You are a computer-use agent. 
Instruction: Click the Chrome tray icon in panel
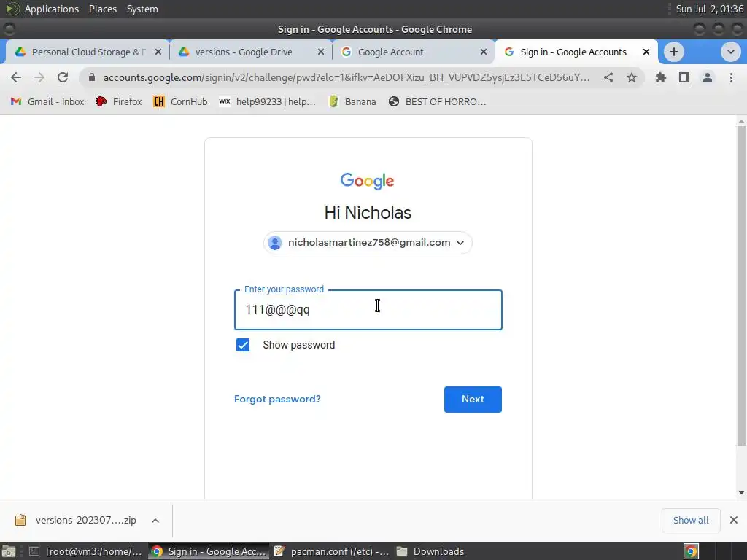coord(691,551)
